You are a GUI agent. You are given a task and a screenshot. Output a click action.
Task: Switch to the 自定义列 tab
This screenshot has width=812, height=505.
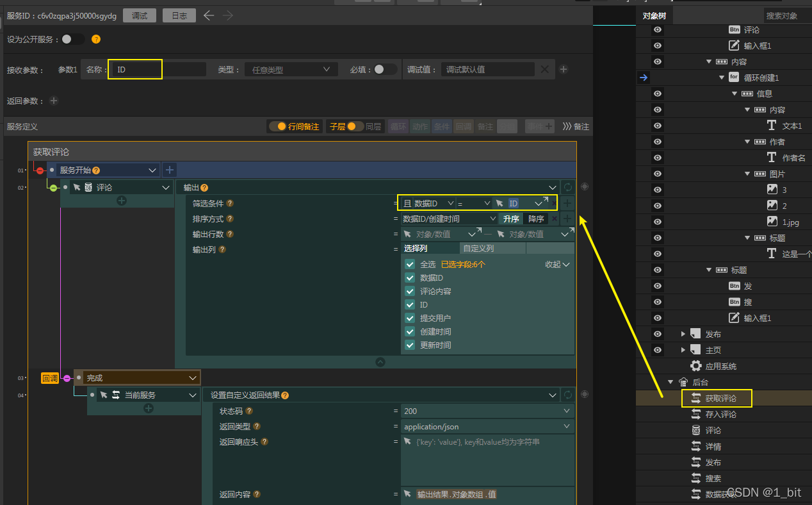point(492,249)
